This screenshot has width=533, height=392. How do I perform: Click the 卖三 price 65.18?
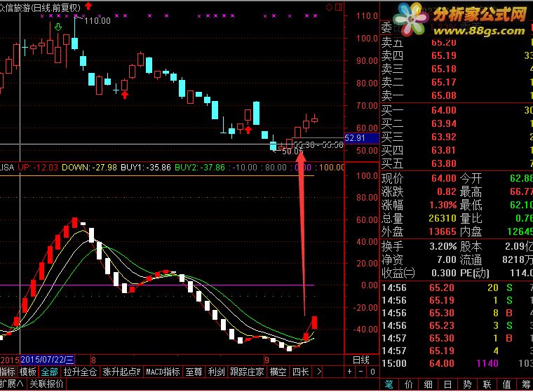[444, 69]
